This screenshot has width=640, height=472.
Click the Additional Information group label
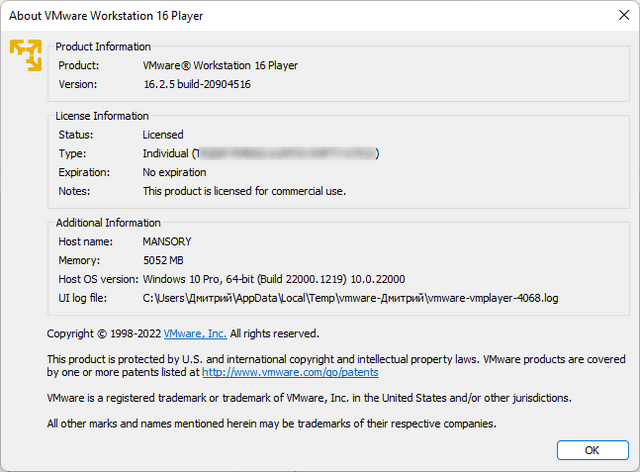pos(108,222)
